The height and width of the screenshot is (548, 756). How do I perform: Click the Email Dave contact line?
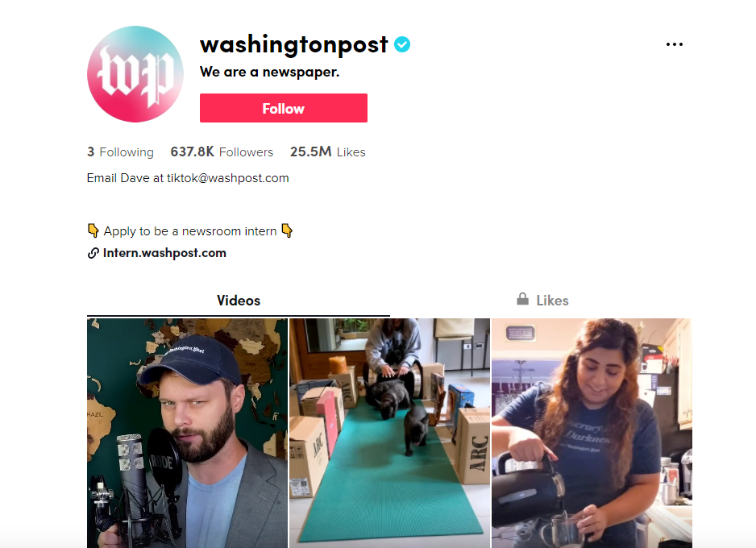pyautogui.click(x=188, y=178)
